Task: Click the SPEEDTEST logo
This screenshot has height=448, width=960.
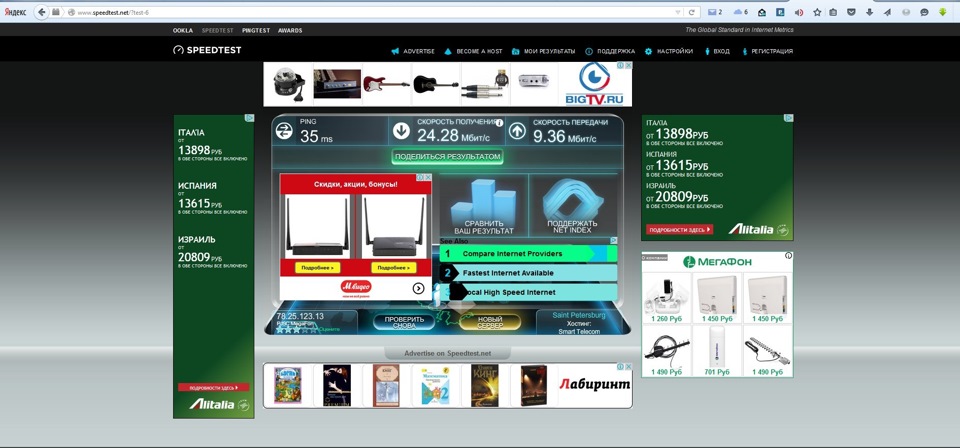Action: point(207,50)
